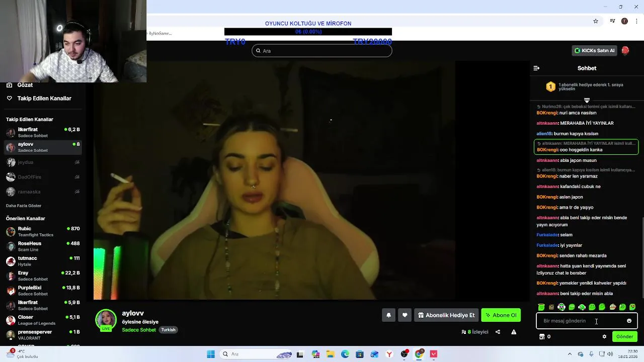Click KICKs Satın Al button
Screen dimensions: 644x362
tap(594, 50)
